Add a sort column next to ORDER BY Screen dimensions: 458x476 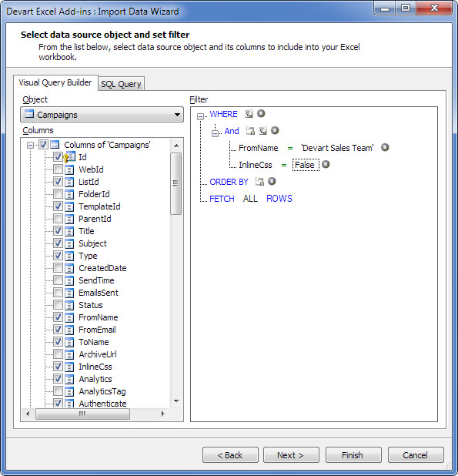point(259,182)
